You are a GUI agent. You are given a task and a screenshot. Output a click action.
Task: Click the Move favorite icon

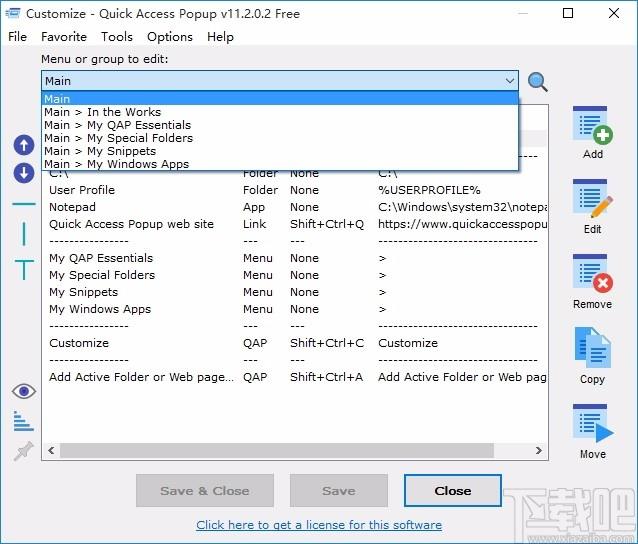point(592,423)
